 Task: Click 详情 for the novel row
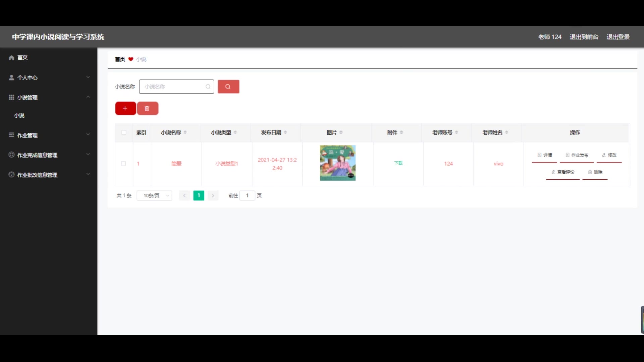click(544, 155)
